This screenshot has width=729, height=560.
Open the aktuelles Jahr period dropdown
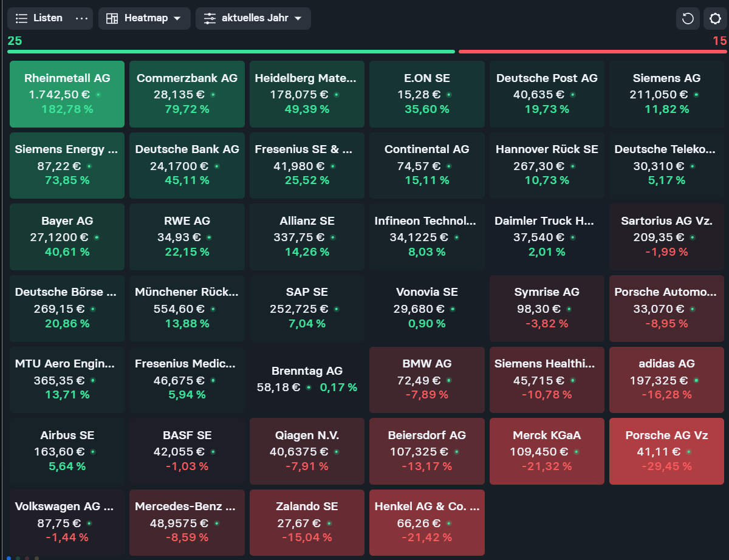tap(253, 18)
